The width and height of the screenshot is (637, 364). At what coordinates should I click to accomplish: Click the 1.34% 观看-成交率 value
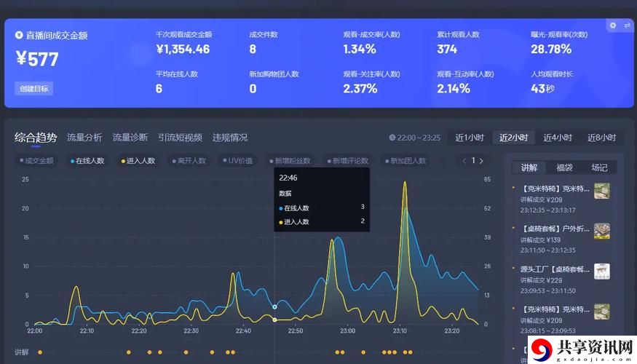(360, 50)
